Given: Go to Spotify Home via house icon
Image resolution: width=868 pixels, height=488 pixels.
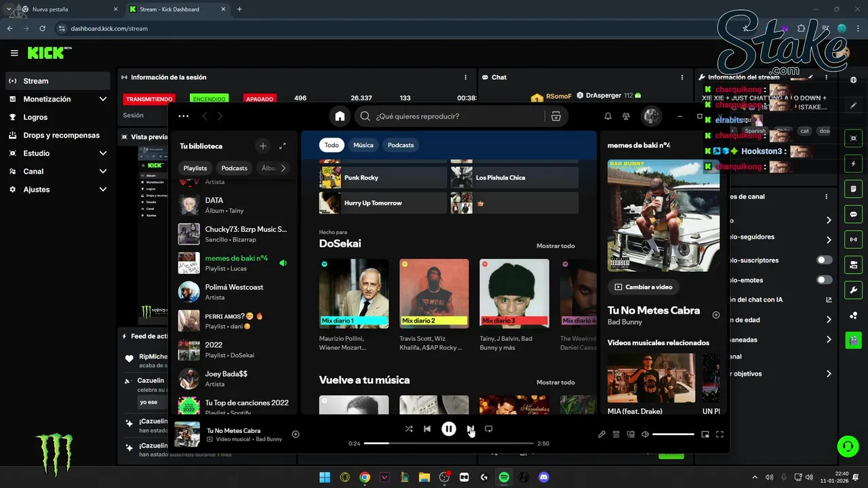Looking at the screenshot, I should point(340,116).
